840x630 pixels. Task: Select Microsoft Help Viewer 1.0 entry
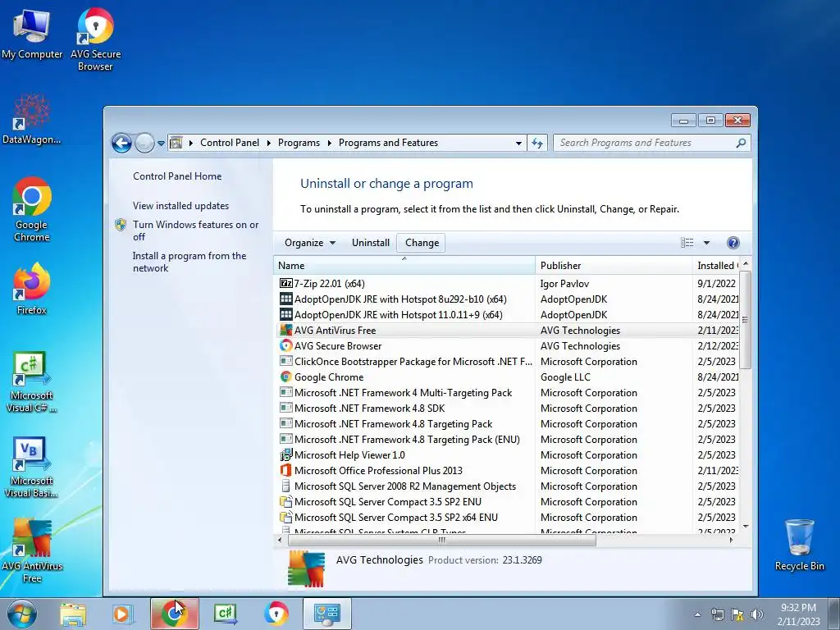(x=506, y=454)
